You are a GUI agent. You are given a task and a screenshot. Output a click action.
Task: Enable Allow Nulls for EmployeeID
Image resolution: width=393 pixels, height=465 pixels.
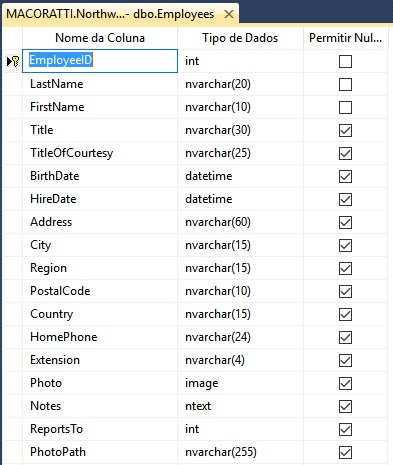click(345, 61)
